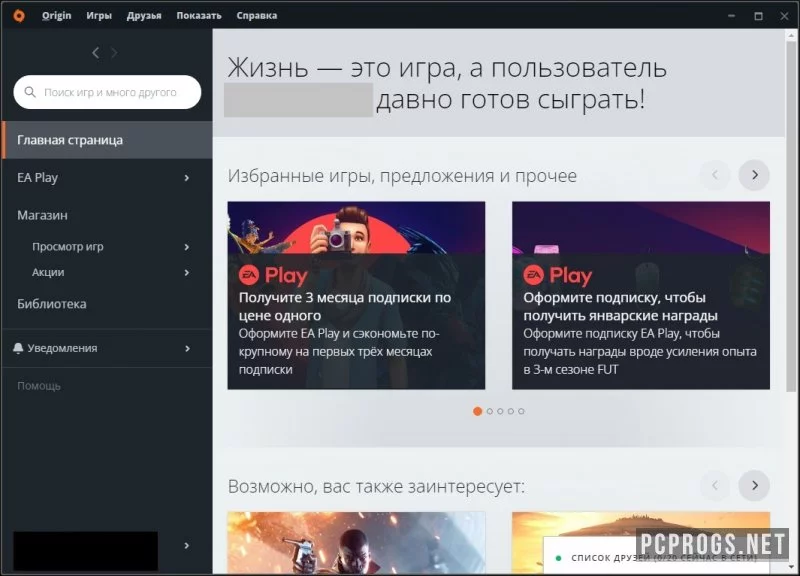Viewport: 800px width, 576px height.
Task: Click the scrollbar down arrow
Action: 791,567
